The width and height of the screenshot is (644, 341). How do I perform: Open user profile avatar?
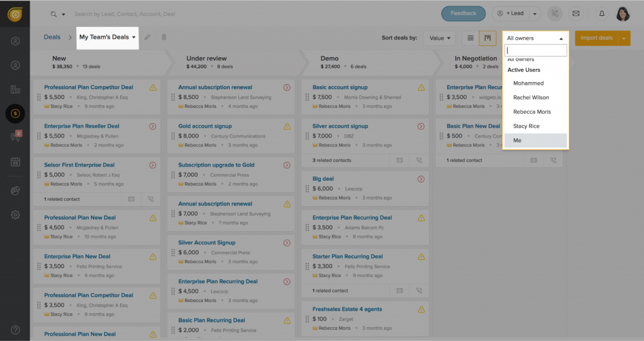tap(623, 14)
